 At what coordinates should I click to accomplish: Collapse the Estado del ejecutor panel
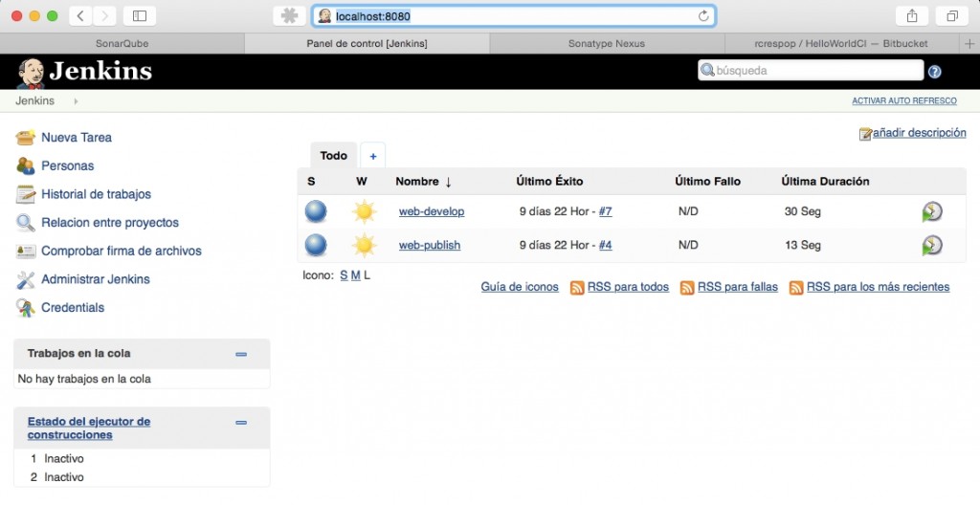241,423
